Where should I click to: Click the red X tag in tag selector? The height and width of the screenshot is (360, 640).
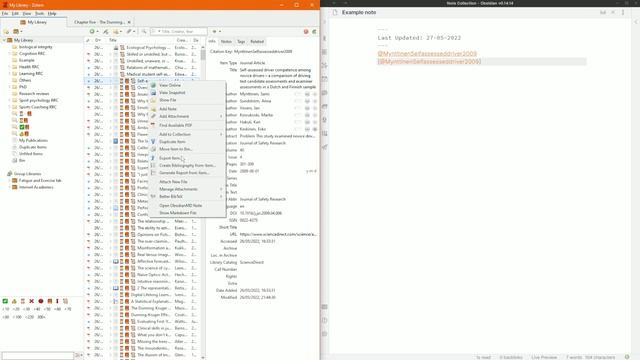[x=31, y=301]
